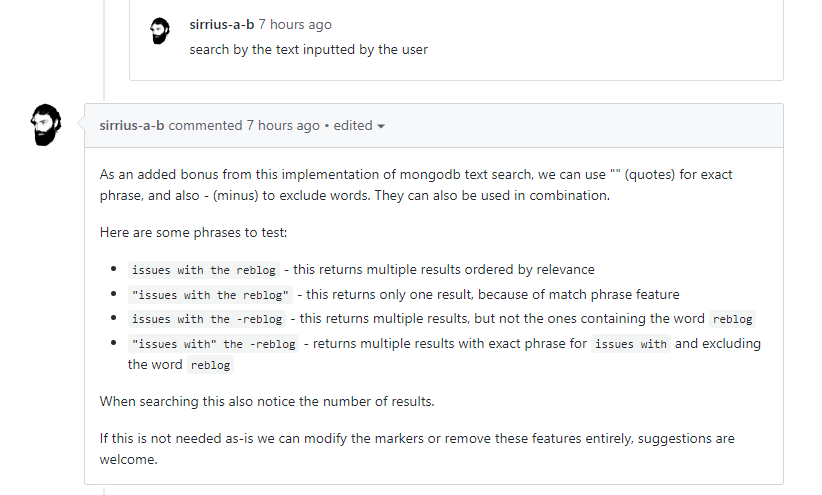Screen dimensions: 822x495
Task: Click the comment header's '7 hours ago' timestamp
Action: [283, 125]
